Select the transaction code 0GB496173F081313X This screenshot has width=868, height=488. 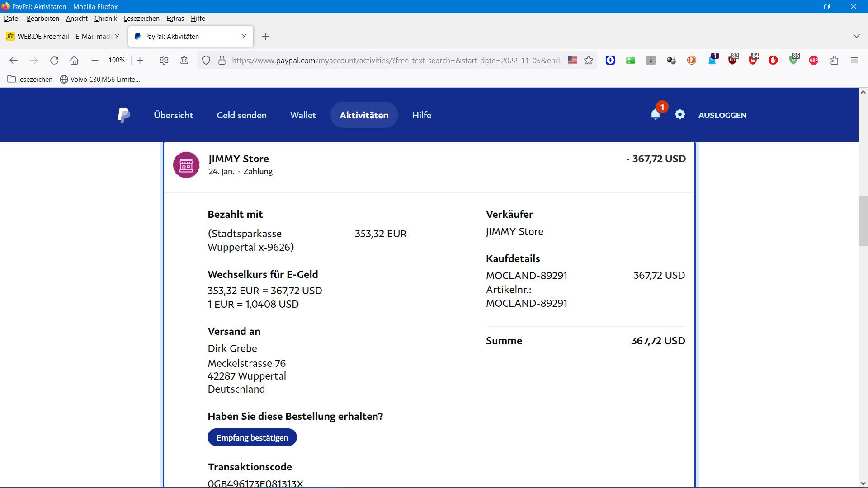click(255, 483)
